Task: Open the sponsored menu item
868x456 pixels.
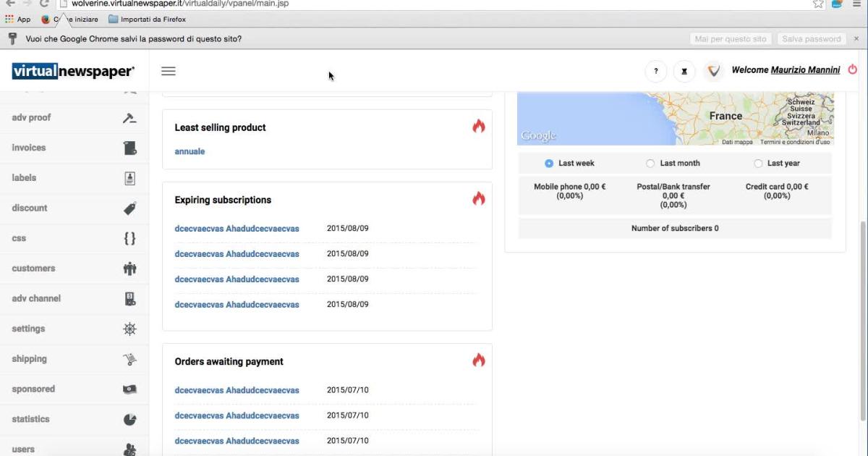Action: click(33, 389)
